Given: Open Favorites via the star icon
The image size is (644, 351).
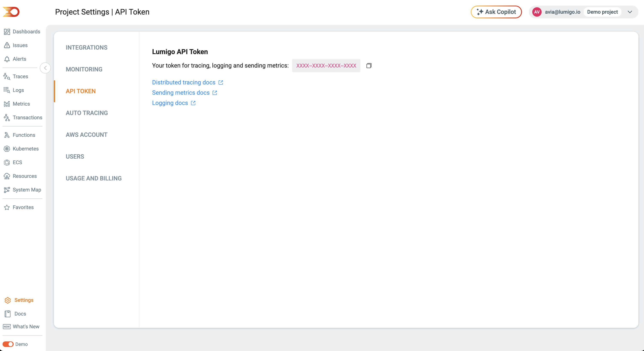Looking at the screenshot, I should 7,207.
